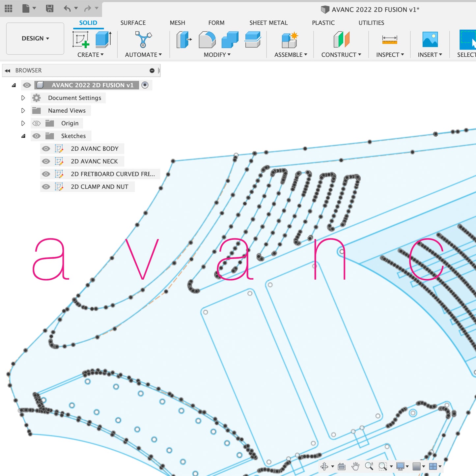Image resolution: width=476 pixels, height=476 pixels.
Task: Select the Extrude tool icon
Action: coord(103,40)
